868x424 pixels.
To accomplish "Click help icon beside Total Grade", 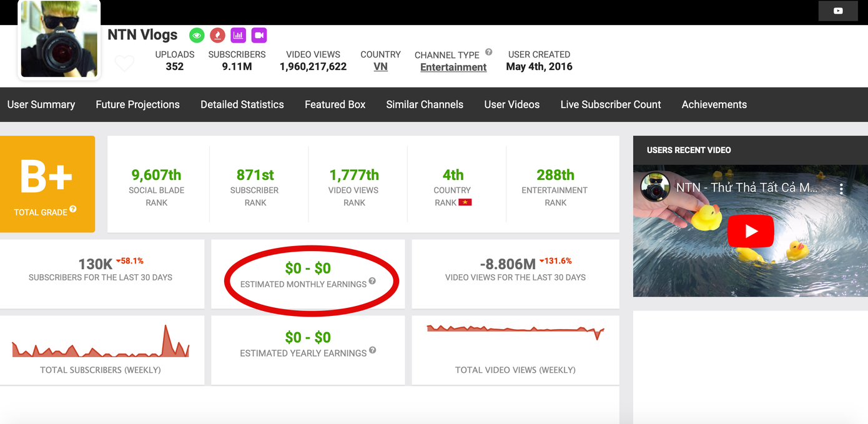I will [73, 209].
